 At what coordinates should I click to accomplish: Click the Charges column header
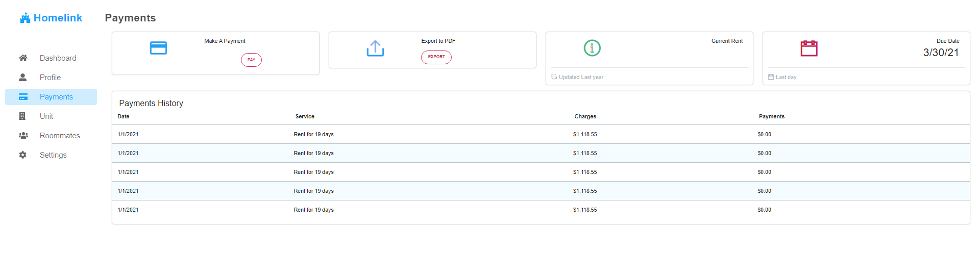tap(585, 116)
